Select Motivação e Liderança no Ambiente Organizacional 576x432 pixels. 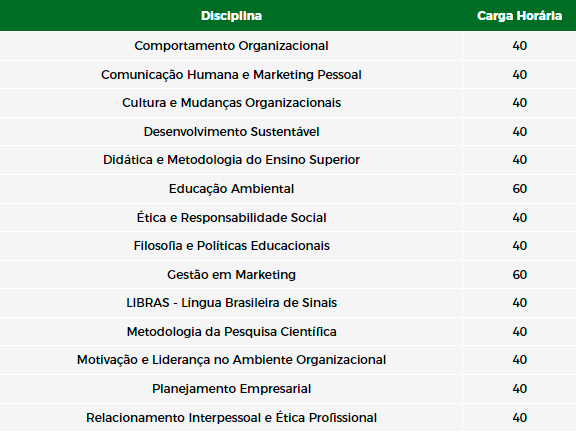click(231, 360)
